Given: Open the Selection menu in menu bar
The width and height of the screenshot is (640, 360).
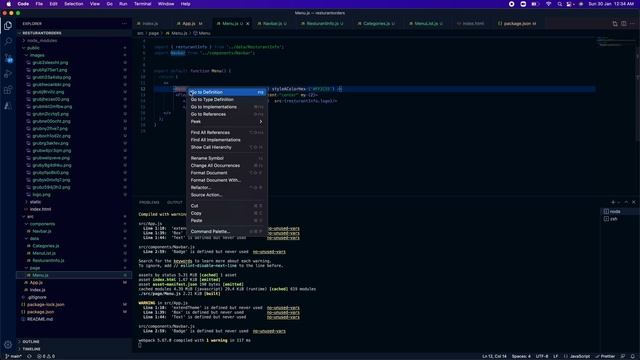Looking at the screenshot, I should click(x=73, y=4).
